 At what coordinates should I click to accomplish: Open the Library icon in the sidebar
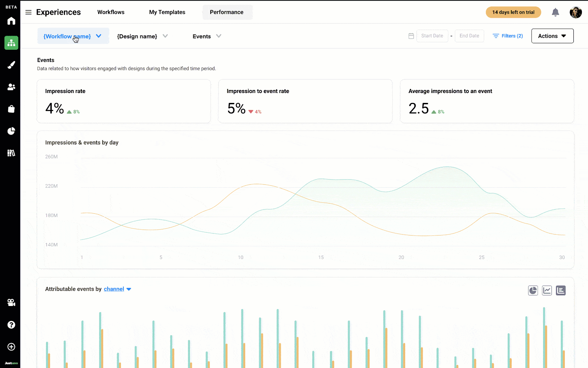point(11,153)
